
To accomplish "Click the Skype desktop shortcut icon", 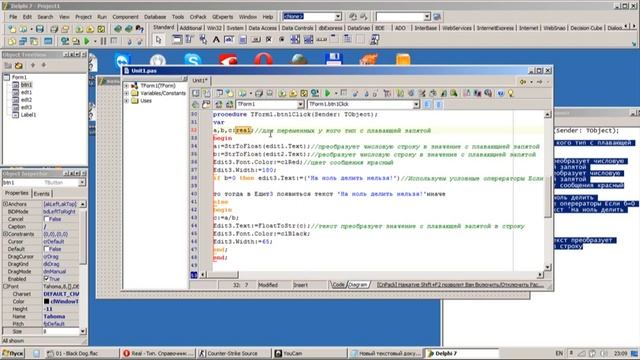I will 193,60.
